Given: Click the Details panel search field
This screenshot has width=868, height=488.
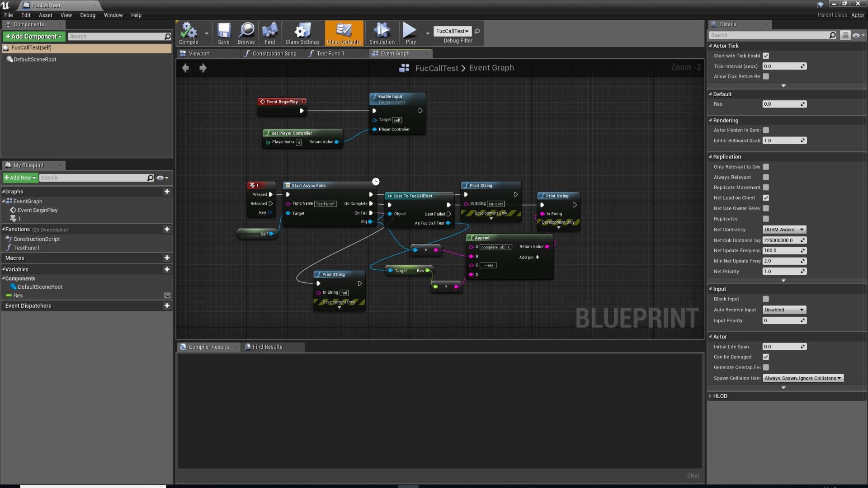Looking at the screenshot, I should tap(769, 35).
